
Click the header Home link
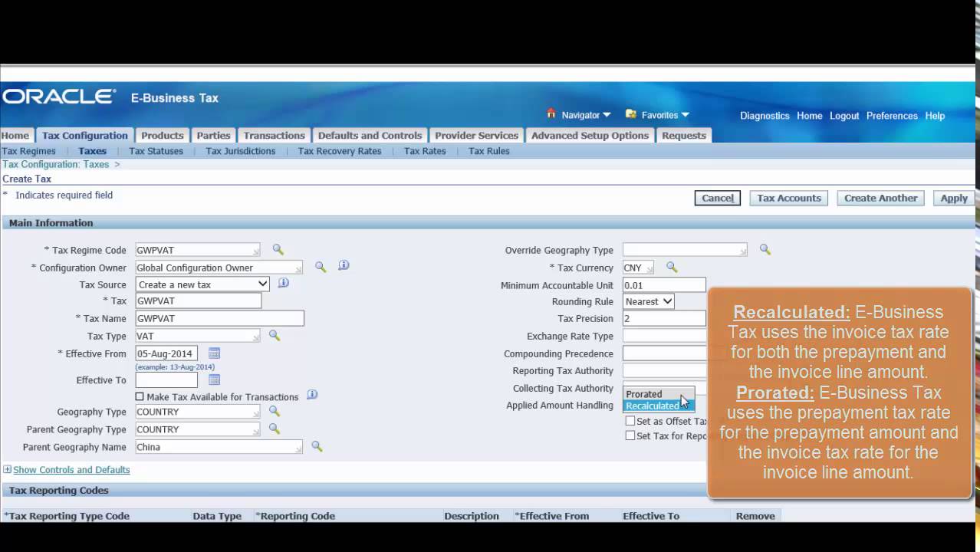click(810, 116)
